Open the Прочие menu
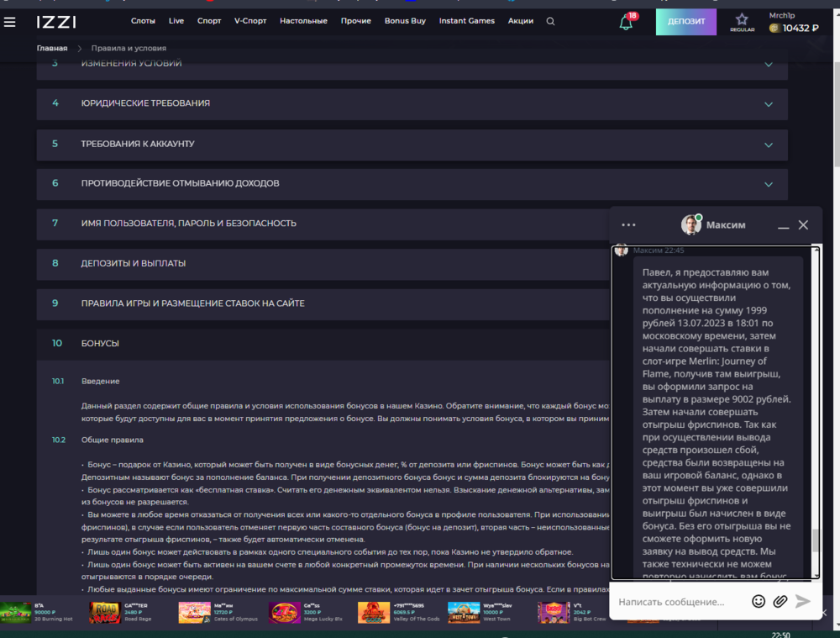Image resolution: width=840 pixels, height=638 pixels. tap(355, 21)
